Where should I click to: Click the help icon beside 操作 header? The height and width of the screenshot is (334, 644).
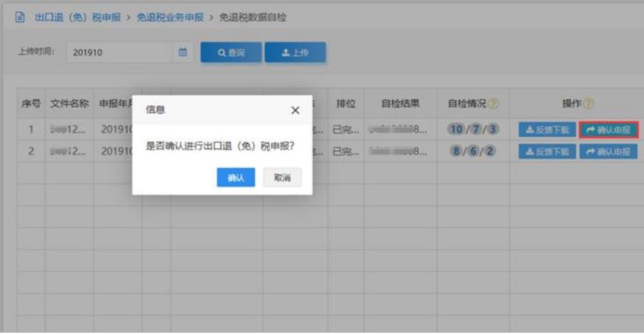pos(588,104)
